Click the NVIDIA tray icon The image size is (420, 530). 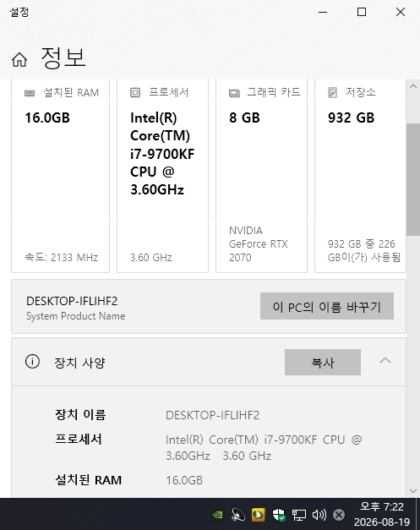click(x=217, y=515)
